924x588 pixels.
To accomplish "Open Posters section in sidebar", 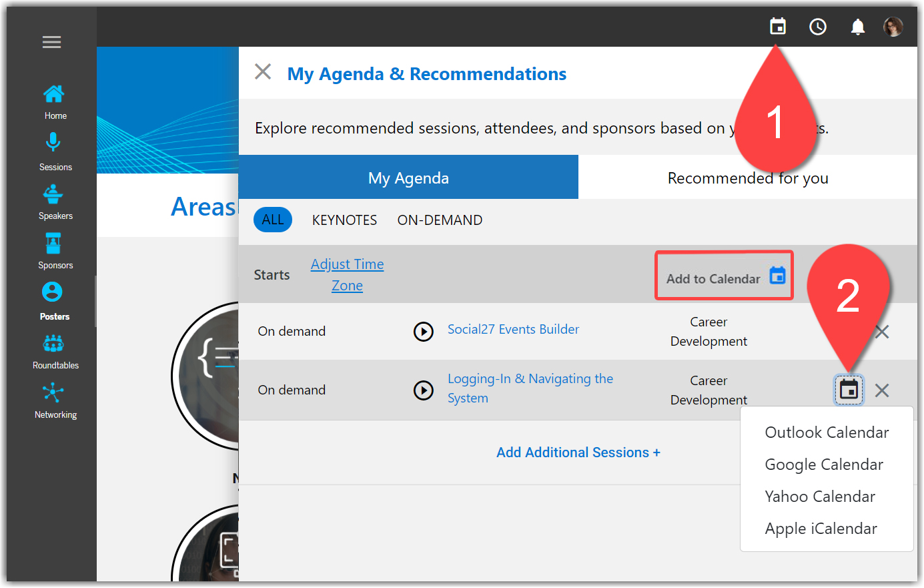I will click(53, 300).
